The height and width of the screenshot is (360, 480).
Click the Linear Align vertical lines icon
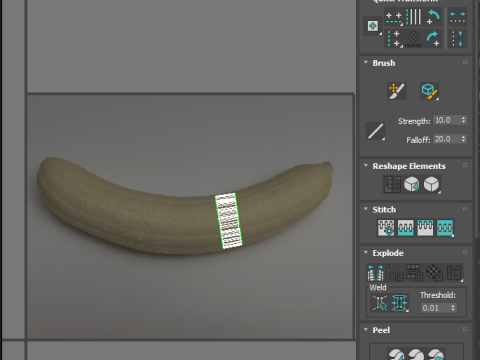(414, 17)
